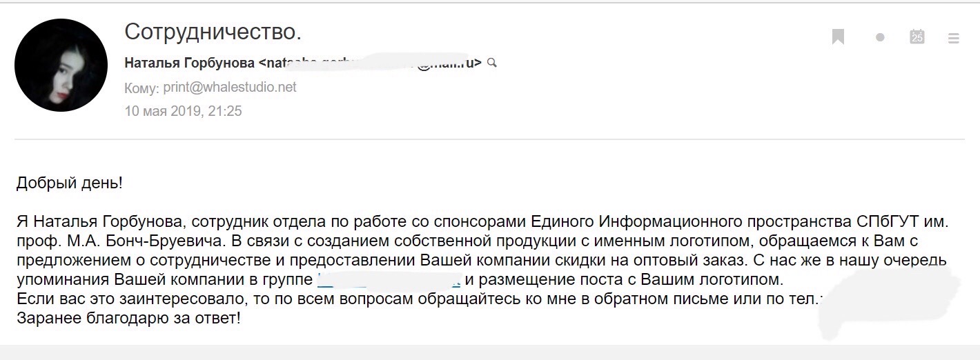Click the Кому: recipient label
Image resolution: width=980 pixels, height=360 pixels.
pyautogui.click(x=142, y=88)
